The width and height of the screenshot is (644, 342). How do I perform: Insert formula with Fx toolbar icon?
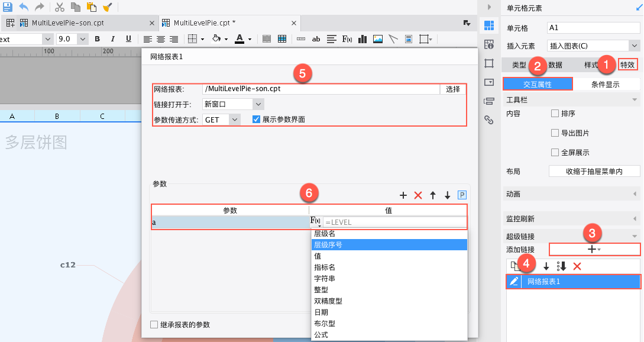[x=347, y=39]
